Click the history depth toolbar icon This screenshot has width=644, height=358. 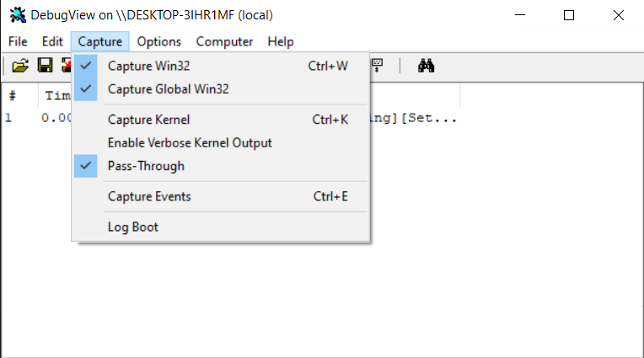pos(377,66)
